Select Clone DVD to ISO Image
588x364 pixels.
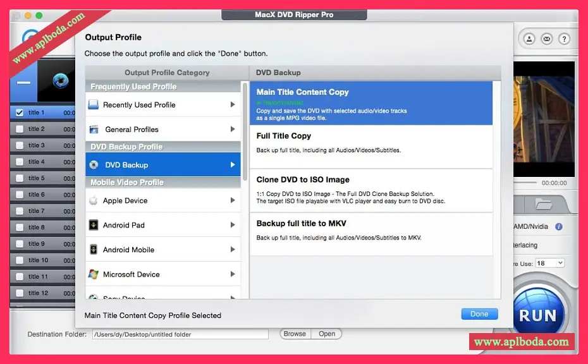(x=371, y=190)
